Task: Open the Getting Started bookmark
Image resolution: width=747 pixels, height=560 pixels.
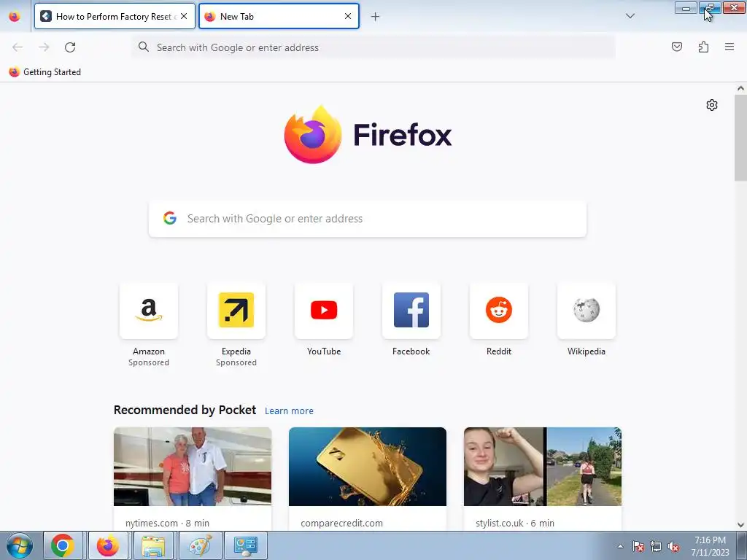Action: coord(44,72)
